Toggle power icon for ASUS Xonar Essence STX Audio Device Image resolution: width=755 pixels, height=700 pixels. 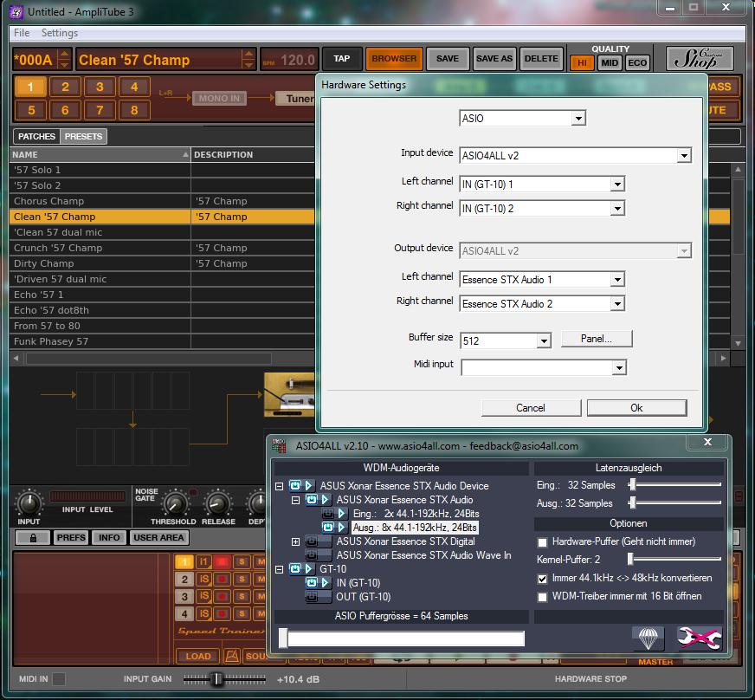(x=295, y=486)
